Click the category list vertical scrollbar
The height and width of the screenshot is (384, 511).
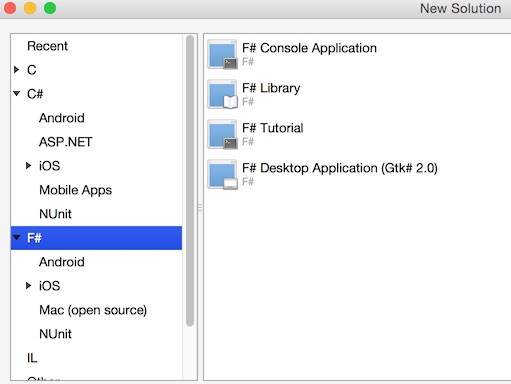190,181
